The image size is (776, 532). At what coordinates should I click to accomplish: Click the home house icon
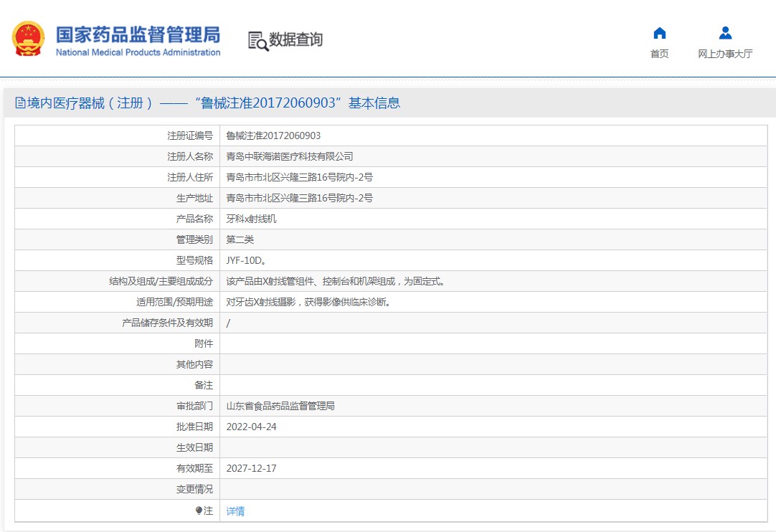pos(659,33)
